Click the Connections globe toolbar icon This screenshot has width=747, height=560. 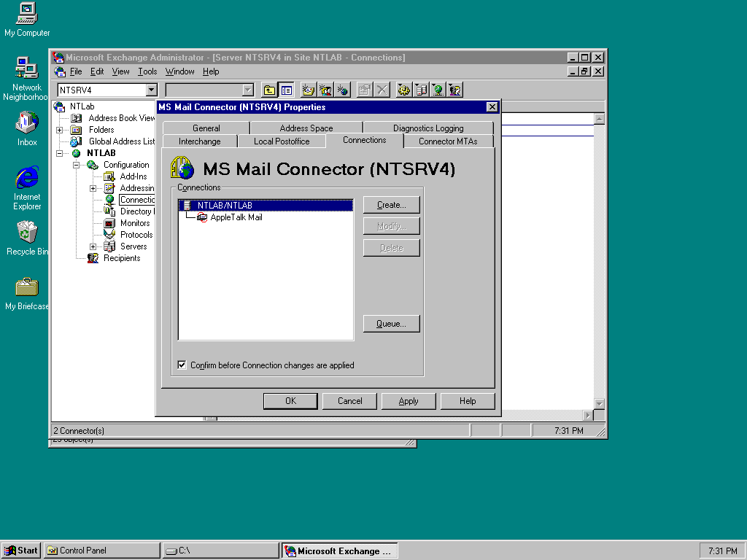[x=438, y=90]
